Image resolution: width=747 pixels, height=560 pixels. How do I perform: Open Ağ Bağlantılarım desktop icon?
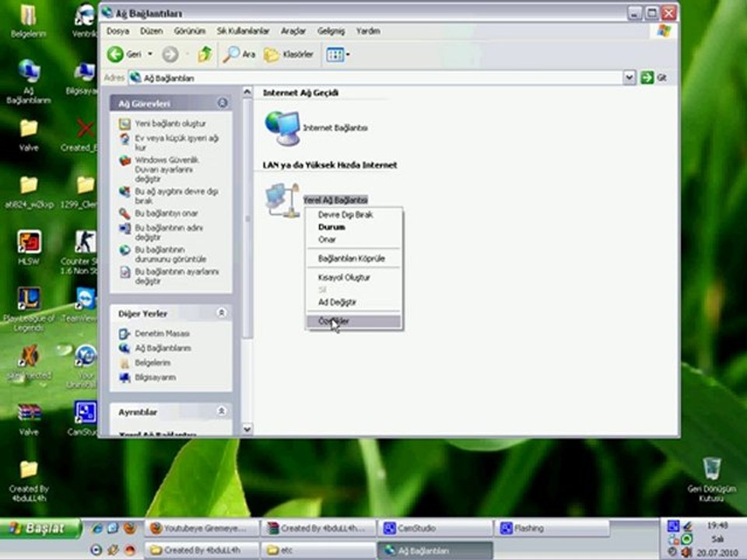tap(29, 81)
